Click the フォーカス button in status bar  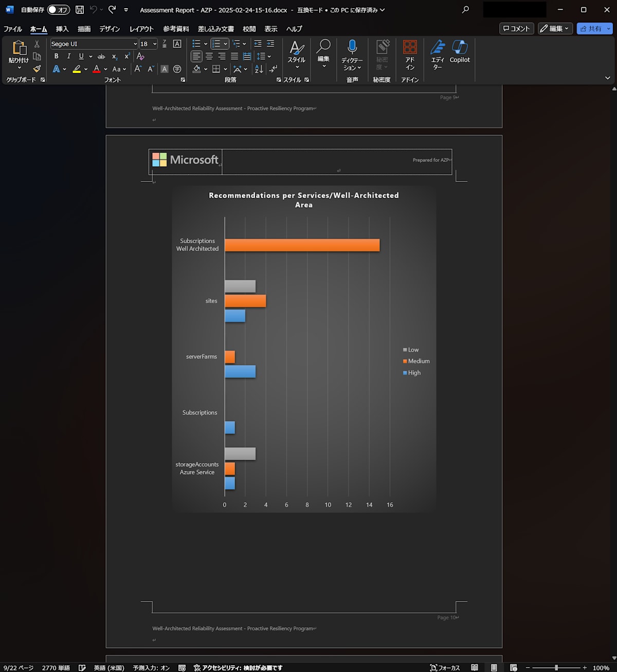[x=445, y=667]
